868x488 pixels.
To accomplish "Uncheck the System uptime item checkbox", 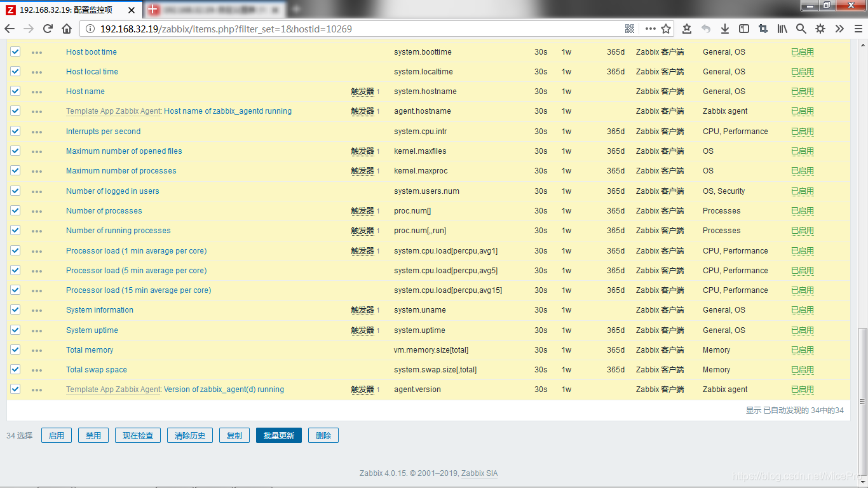I will (15, 330).
